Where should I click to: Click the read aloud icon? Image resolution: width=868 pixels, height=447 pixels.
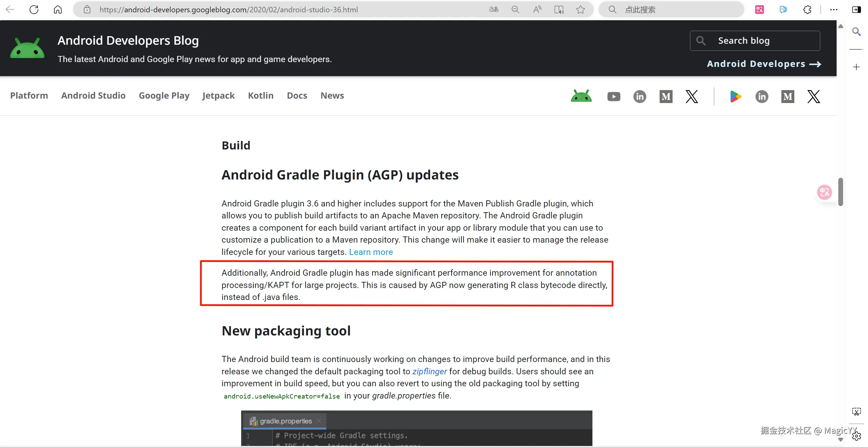pyautogui.click(x=537, y=10)
